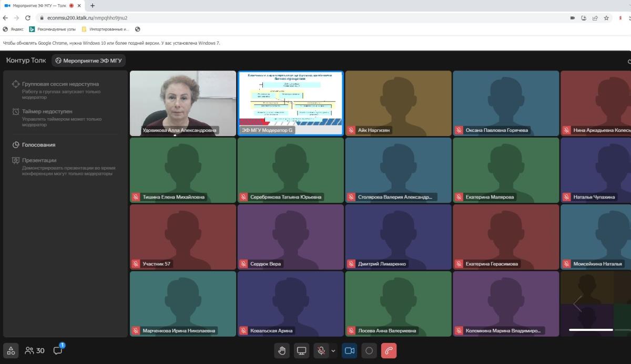Viewport: 631px width, 364px height.
Task: Toggle the camera on or off
Action: pyautogui.click(x=349, y=351)
